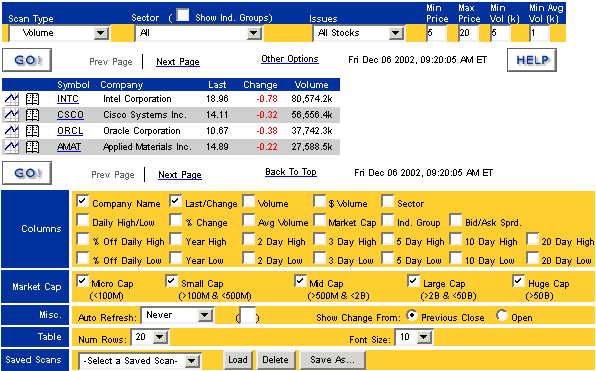
Task: Select the Open radio button
Action: point(502,316)
